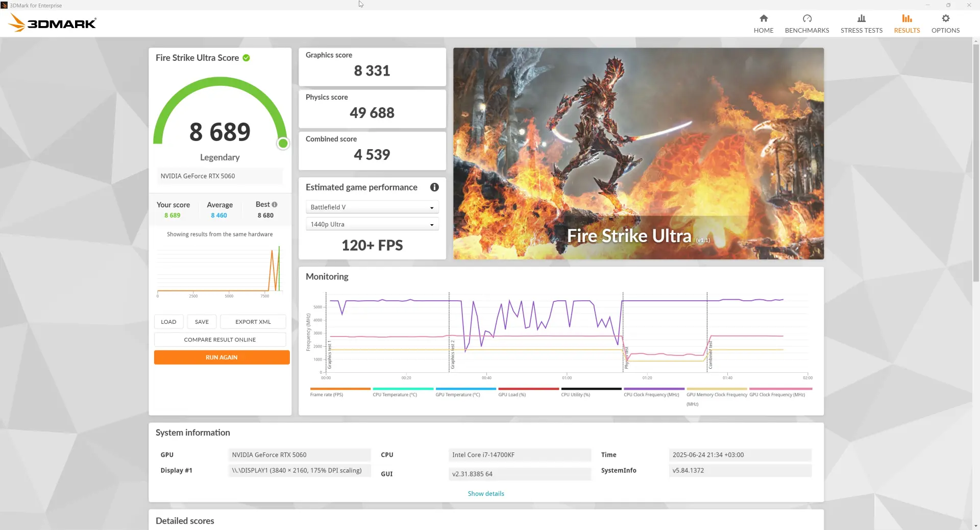Click the Time value 2025-06-24 21:34
Viewport: 980px width, 530px height.
pyautogui.click(x=740, y=455)
